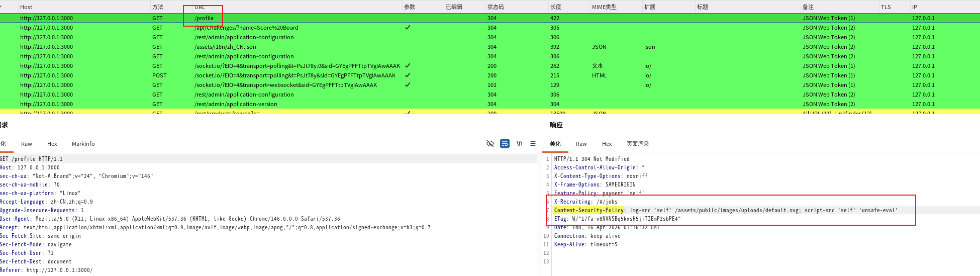Click length value 422 cell
Image resolution: width=980 pixels, height=276 pixels.
[x=554, y=18]
